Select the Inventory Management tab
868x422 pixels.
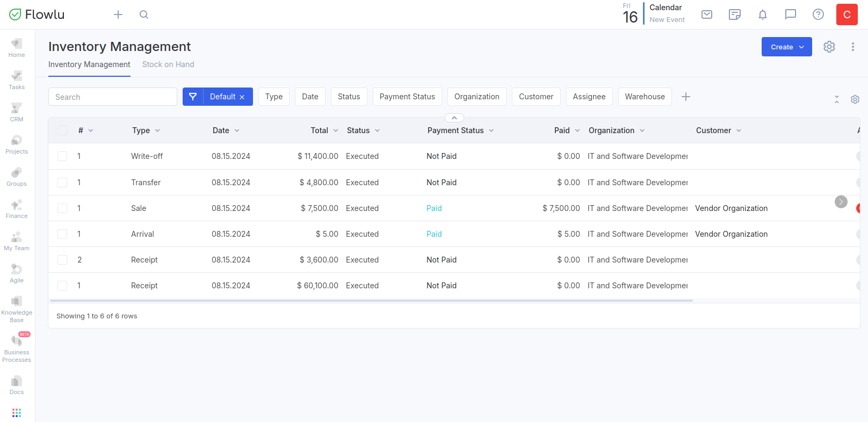89,64
